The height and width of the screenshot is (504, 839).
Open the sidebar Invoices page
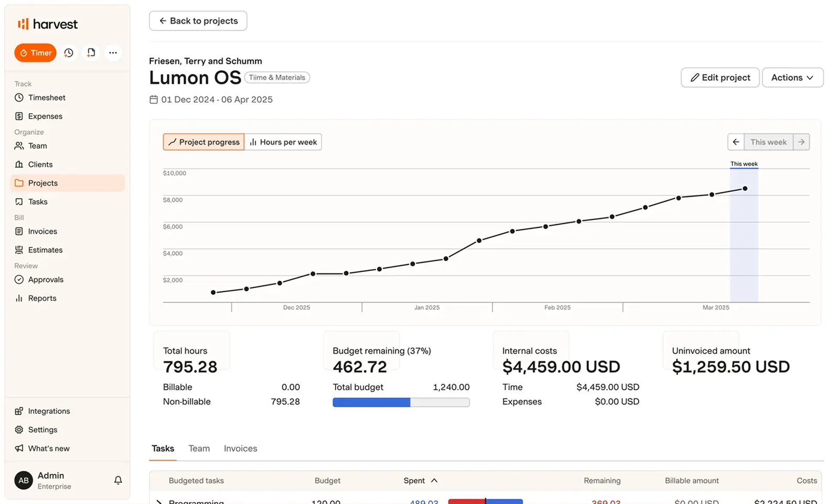tap(67, 231)
